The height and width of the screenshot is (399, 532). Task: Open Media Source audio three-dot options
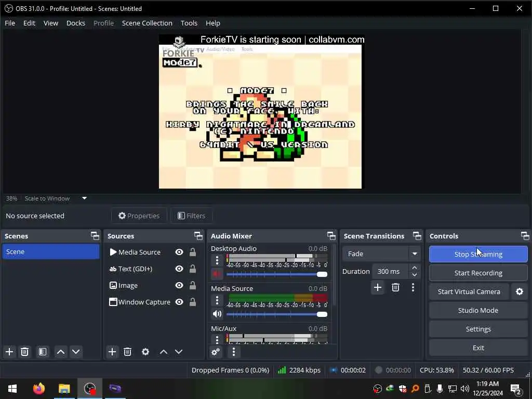(217, 300)
